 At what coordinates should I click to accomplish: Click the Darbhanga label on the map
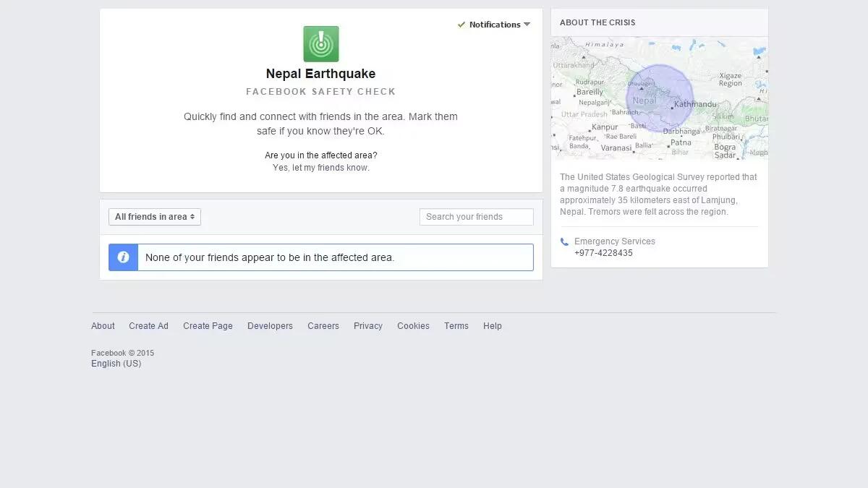click(681, 132)
